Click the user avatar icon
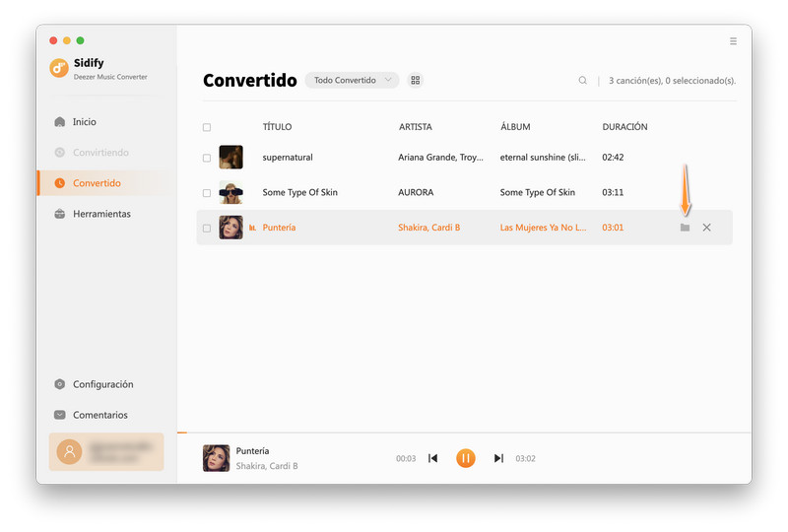The width and height of the screenshot is (788, 532). click(69, 451)
